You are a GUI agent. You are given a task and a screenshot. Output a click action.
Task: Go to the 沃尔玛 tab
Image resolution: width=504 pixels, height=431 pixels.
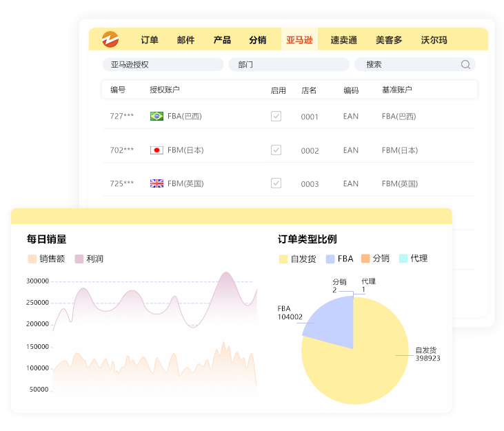[434, 40]
